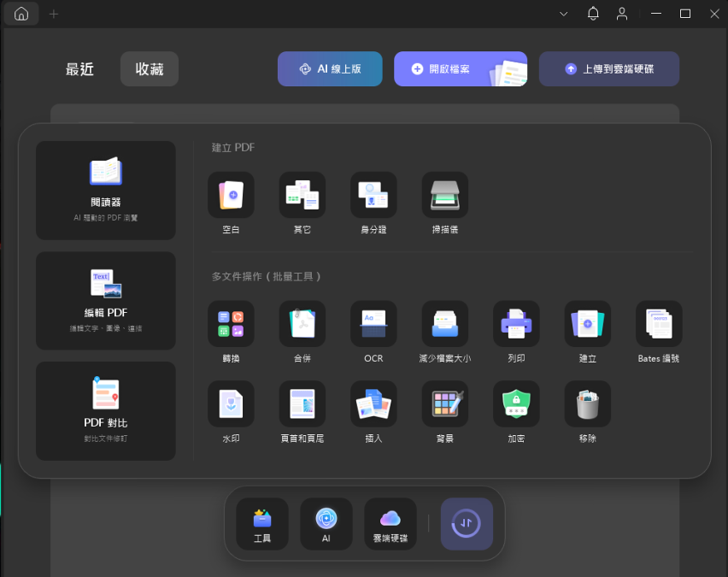
Task: Select the 轉換 convert batch tool
Action: (231, 323)
